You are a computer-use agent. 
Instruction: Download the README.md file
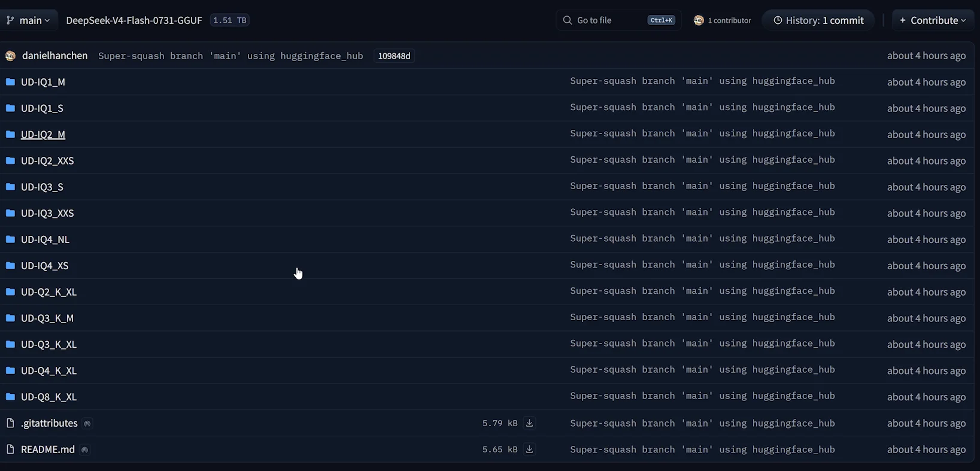(529, 449)
